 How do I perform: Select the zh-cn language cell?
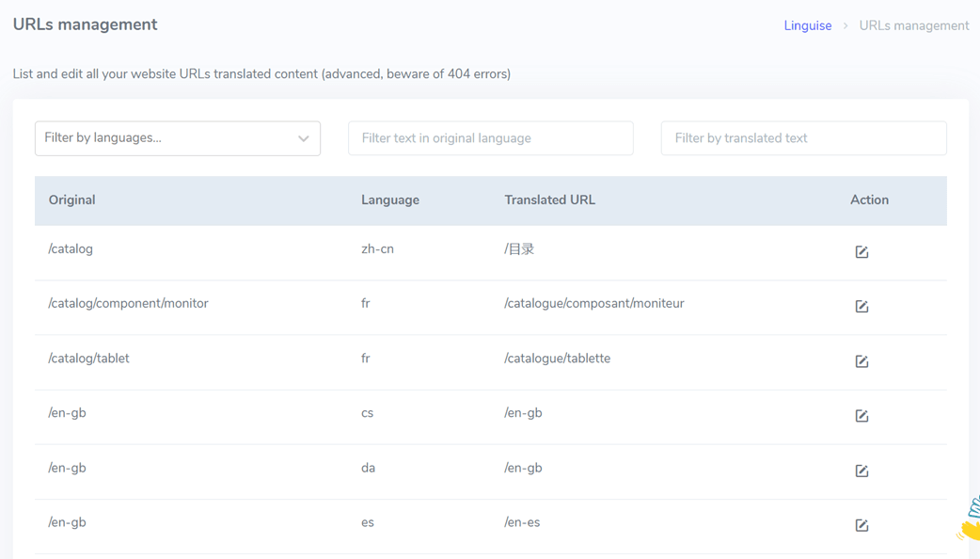377,248
